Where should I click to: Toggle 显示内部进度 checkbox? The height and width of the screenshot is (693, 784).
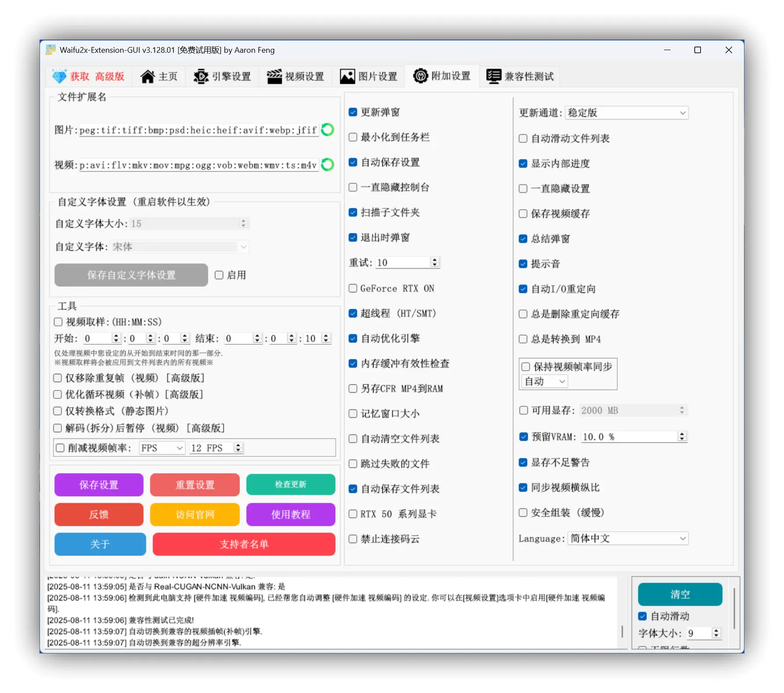pos(523,164)
